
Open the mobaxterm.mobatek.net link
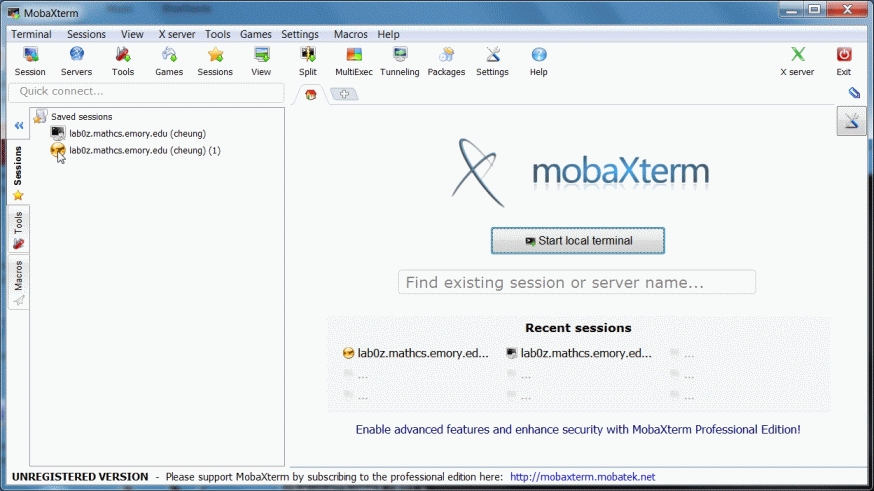pyautogui.click(x=582, y=477)
